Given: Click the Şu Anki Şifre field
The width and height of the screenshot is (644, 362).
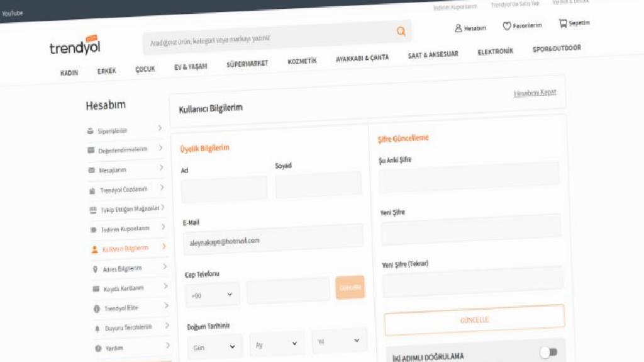Looking at the screenshot, I should pos(469,178).
